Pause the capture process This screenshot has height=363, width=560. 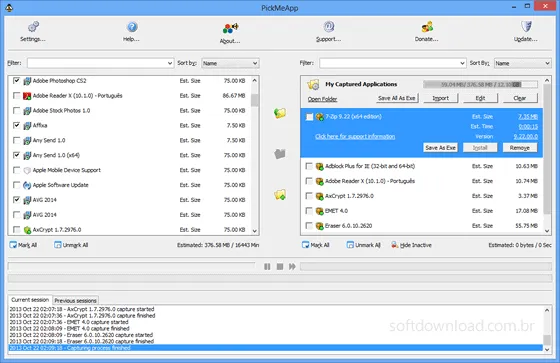pos(267,267)
